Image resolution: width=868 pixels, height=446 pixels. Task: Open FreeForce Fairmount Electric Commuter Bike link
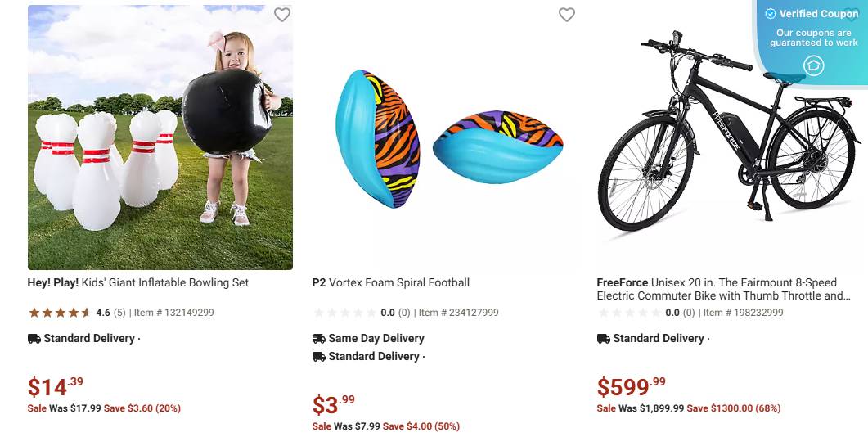[723, 290]
